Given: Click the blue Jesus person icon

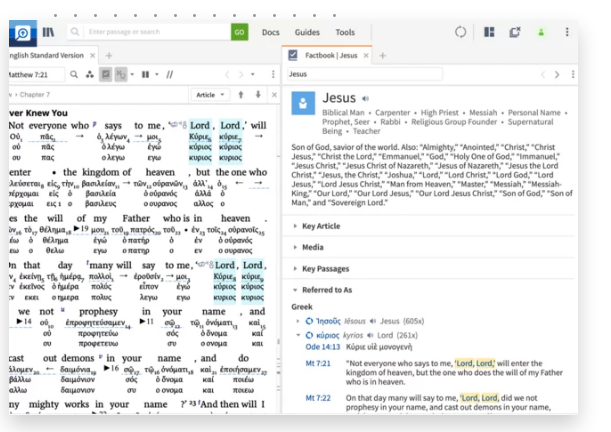Looking at the screenshot, I should (303, 103).
